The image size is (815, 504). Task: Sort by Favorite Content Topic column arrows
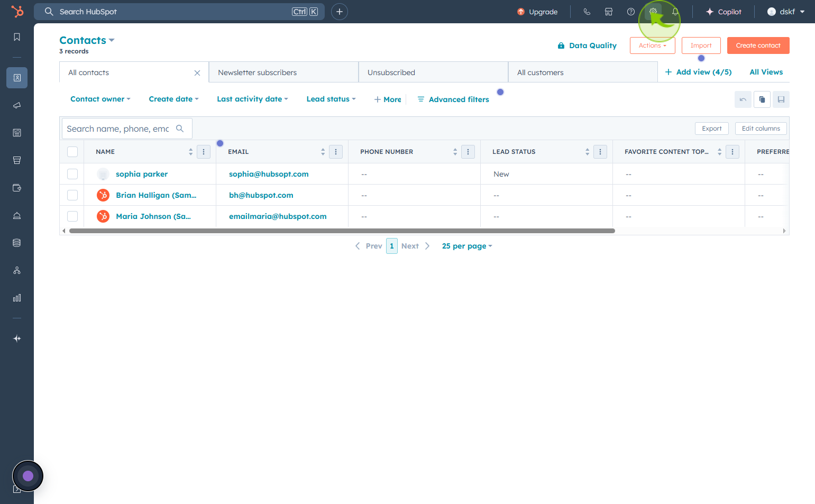pyautogui.click(x=719, y=152)
